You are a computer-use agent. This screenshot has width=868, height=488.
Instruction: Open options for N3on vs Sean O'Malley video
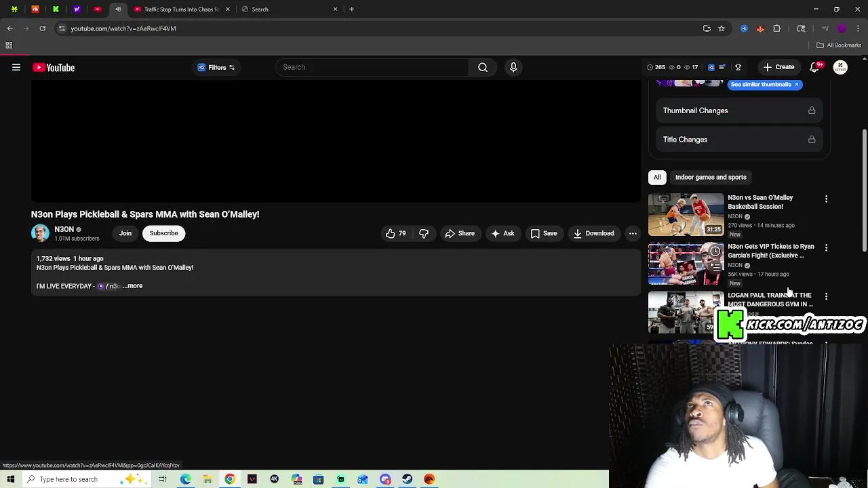point(826,199)
